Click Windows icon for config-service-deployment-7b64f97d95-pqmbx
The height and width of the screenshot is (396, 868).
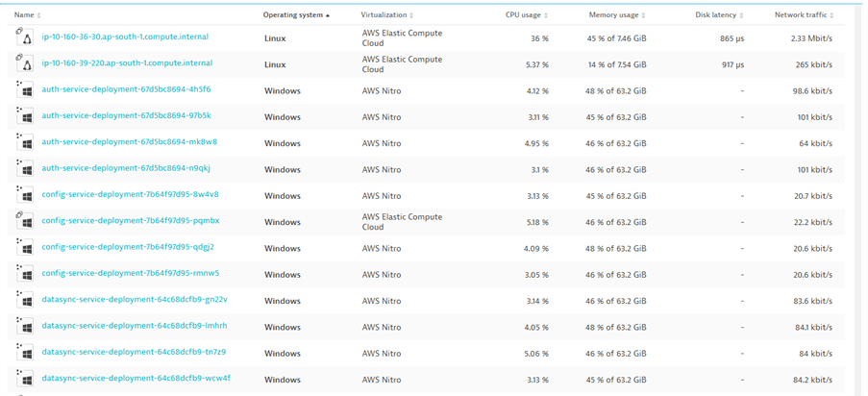coord(24,221)
